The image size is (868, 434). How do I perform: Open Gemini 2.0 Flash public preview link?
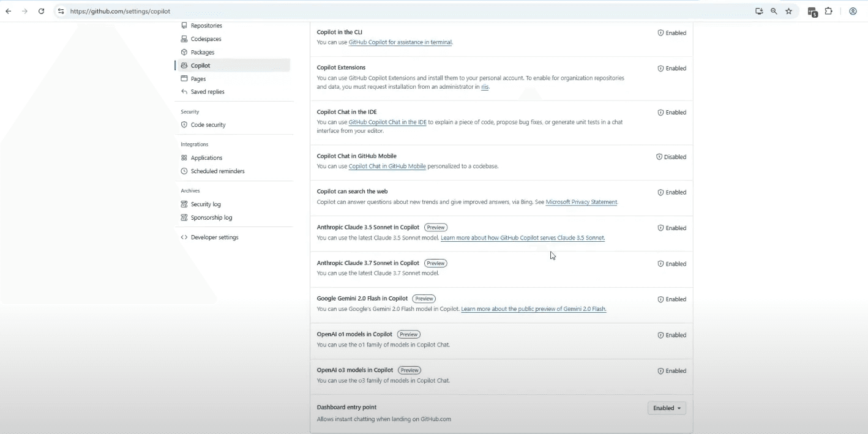(534, 309)
